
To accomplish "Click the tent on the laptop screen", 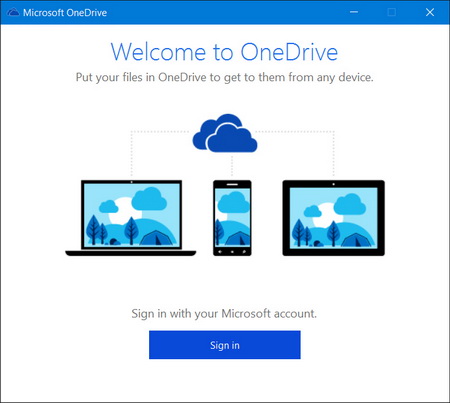I will (157, 238).
